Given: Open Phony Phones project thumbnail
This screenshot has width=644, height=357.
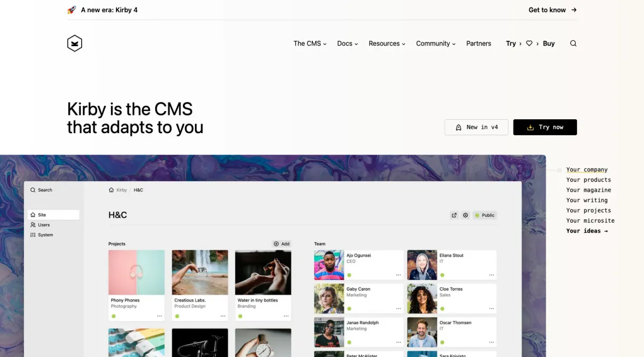Looking at the screenshot, I should coord(136,272).
